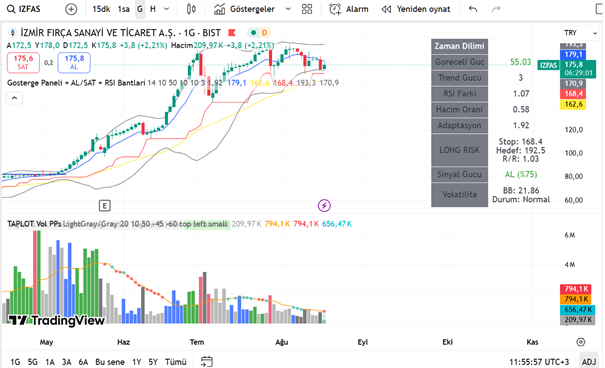
Task: Click the 175,8 AL buy button
Action: [74, 62]
